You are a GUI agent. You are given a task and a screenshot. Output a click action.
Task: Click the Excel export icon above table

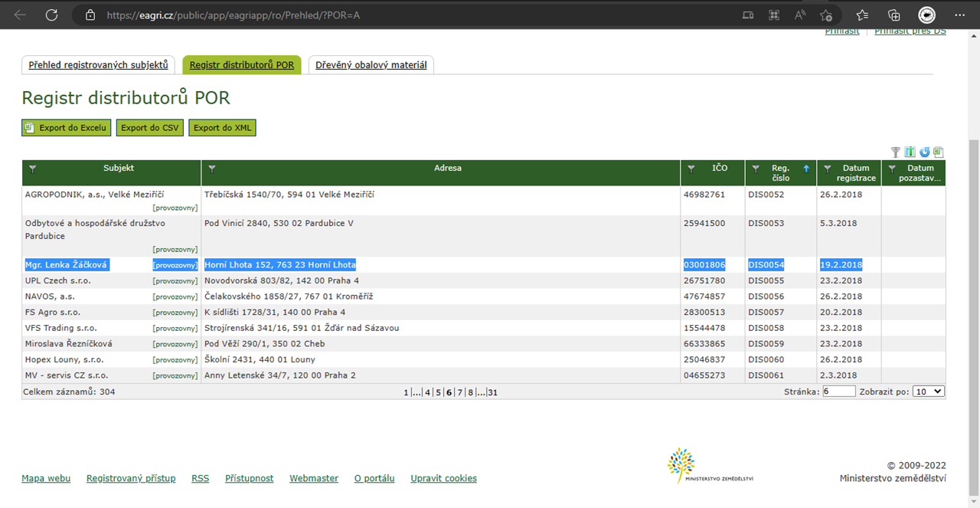click(938, 152)
